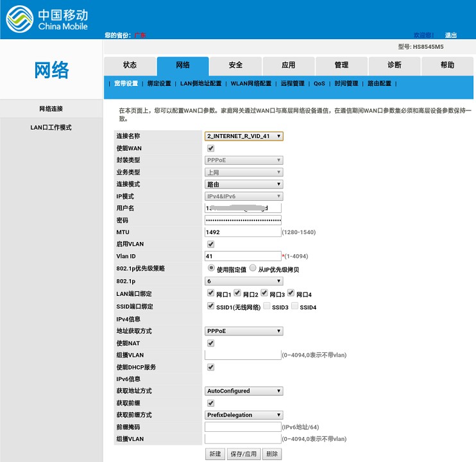Toggle the 使能WAN checkbox
Viewport: 476px width, 462px height.
click(x=210, y=148)
